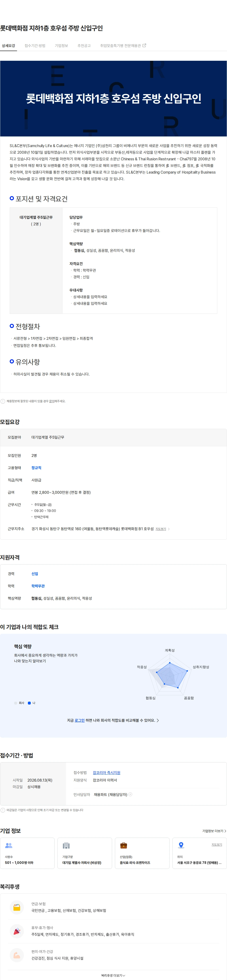The width and height of the screenshot is (227, 980).
Task: Click 서울 서초구 동광로 78 address text
Action: tap(199, 862)
